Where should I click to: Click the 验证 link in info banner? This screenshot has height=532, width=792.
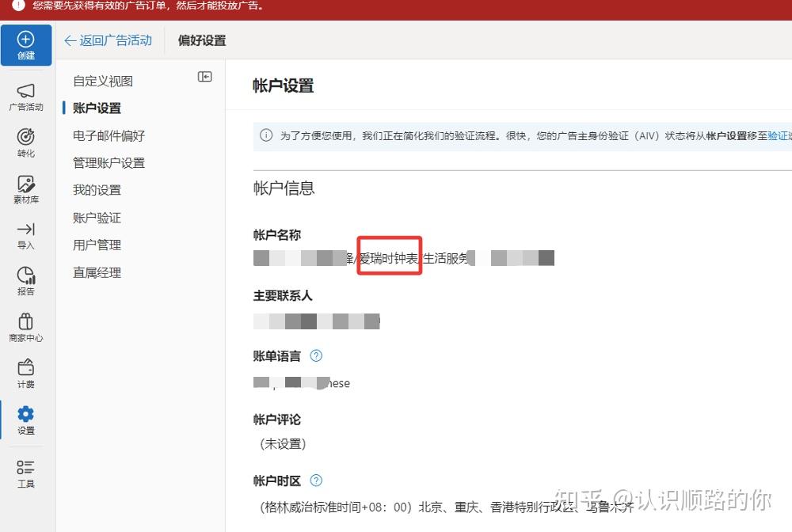779,136
